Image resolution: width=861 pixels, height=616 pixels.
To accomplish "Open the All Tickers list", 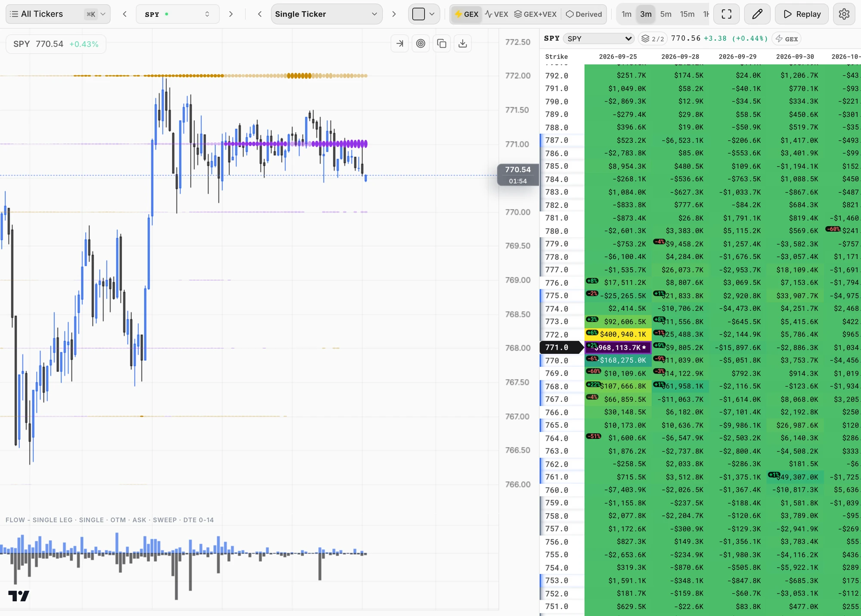I will 58,14.
